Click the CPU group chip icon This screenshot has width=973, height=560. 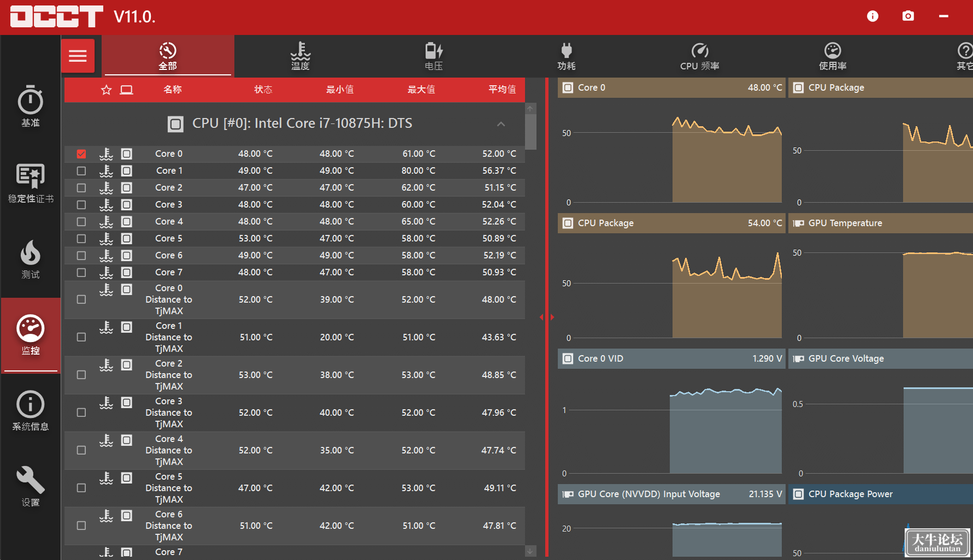coord(175,124)
